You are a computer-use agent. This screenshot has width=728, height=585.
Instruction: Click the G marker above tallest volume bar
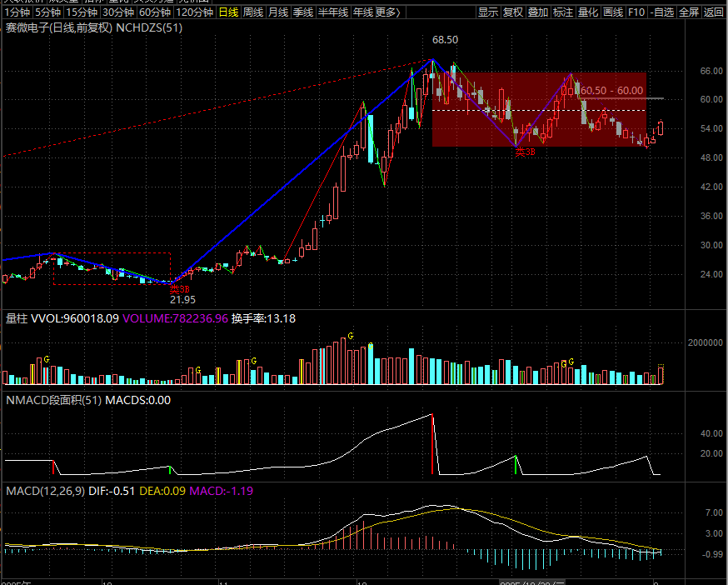pyautogui.click(x=351, y=336)
